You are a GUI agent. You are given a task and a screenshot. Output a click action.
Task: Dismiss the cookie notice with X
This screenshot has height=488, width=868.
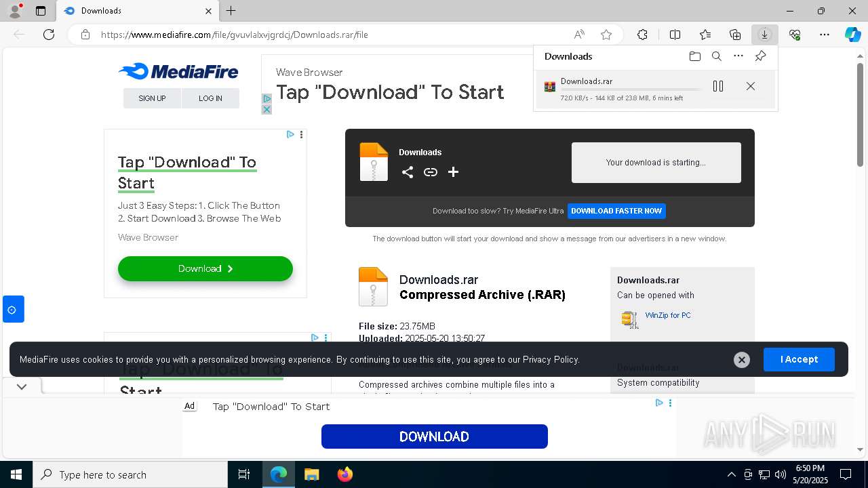(742, 360)
